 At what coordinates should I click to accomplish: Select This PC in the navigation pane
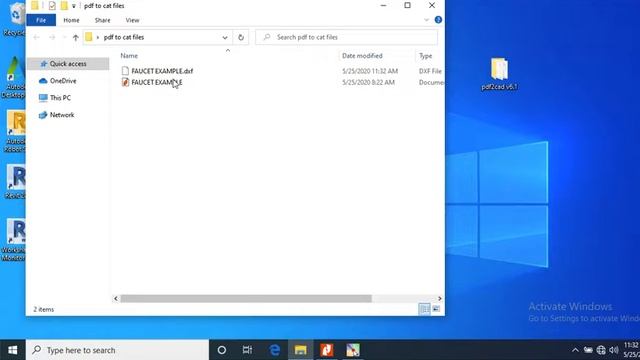coord(60,98)
